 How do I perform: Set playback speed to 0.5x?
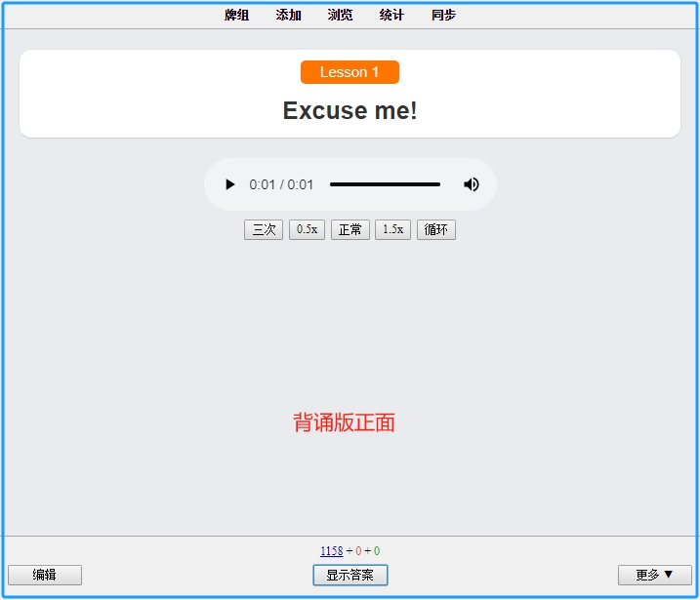(307, 229)
